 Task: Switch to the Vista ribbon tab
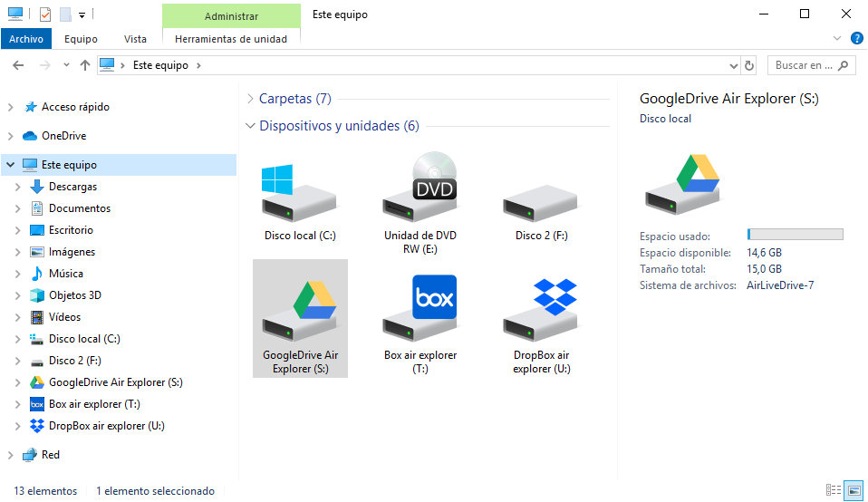[x=135, y=39]
